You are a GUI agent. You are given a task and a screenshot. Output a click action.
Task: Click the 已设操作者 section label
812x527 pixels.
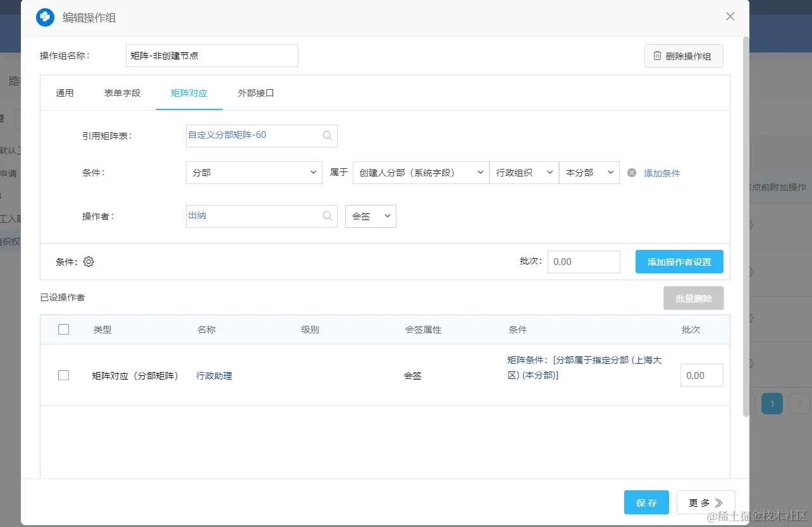coord(63,297)
